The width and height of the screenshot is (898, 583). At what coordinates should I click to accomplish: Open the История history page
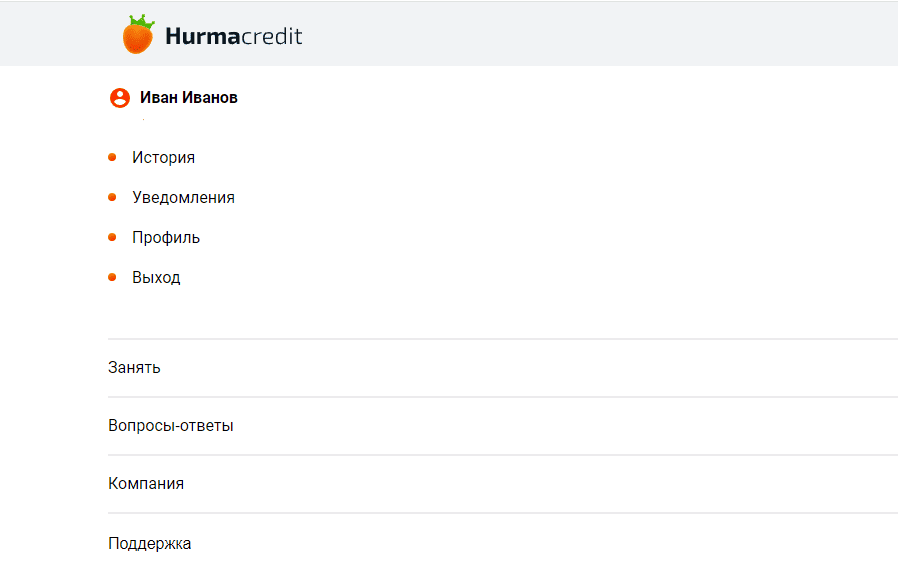click(x=163, y=158)
